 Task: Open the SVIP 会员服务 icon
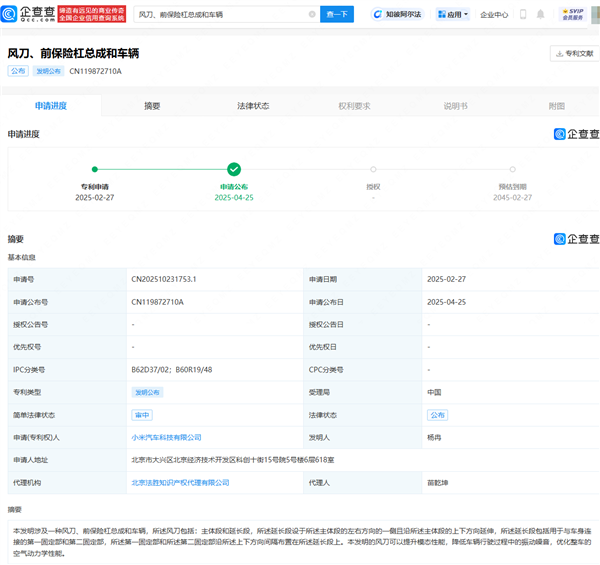coord(573,14)
